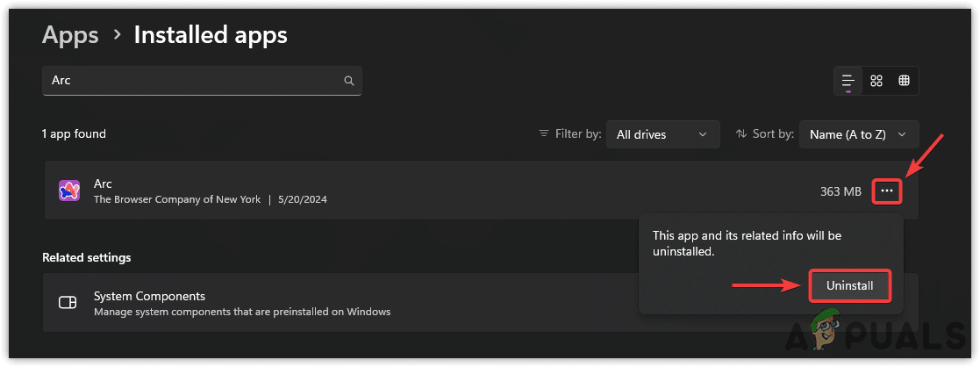
Task: Switch to table view layout
Action: [904, 81]
